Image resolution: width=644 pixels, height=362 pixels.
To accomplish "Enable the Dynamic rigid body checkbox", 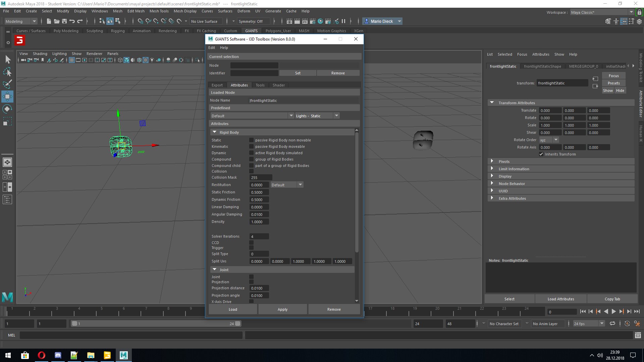I will (x=251, y=153).
